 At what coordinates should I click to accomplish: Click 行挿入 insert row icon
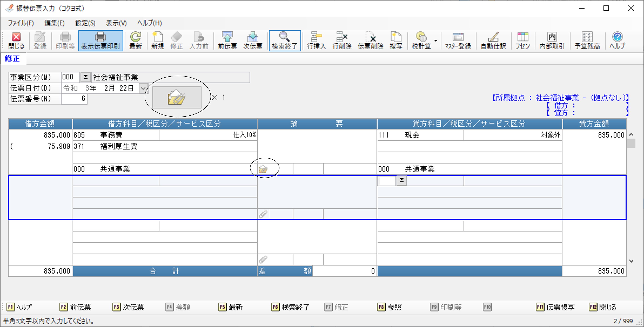pos(316,41)
